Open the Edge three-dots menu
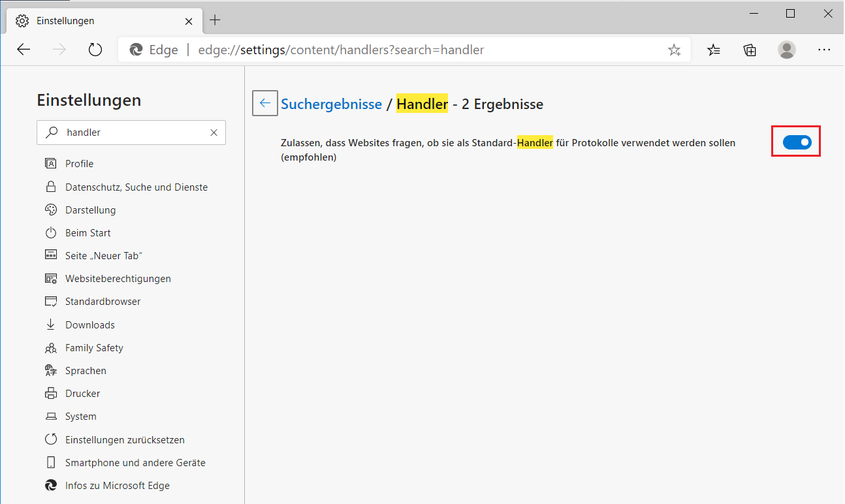This screenshot has width=845, height=504. click(x=824, y=50)
